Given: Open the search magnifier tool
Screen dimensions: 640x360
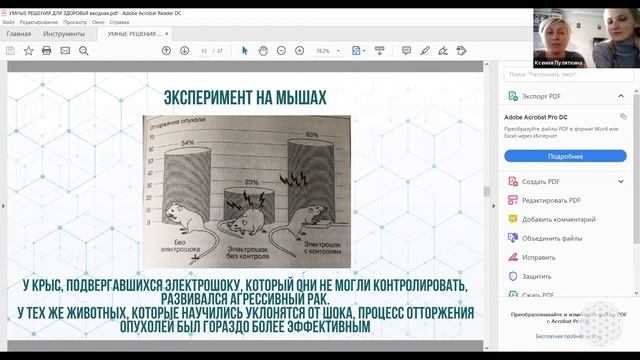Looking at the screenshot, I should coord(84,51).
